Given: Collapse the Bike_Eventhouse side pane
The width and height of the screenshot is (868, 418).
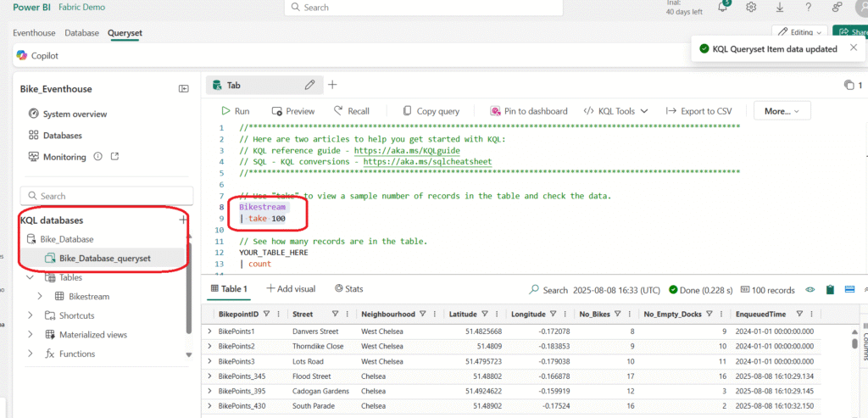Looking at the screenshot, I should [183, 88].
